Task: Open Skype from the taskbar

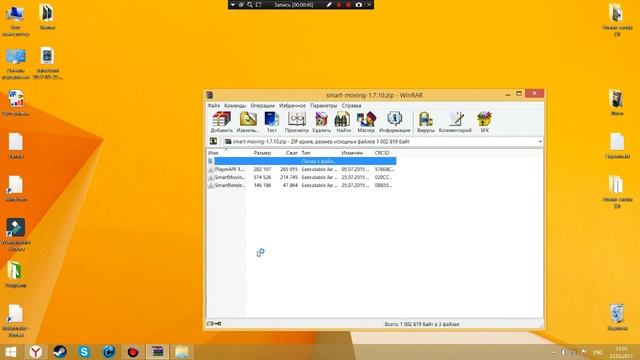Action: point(84,352)
